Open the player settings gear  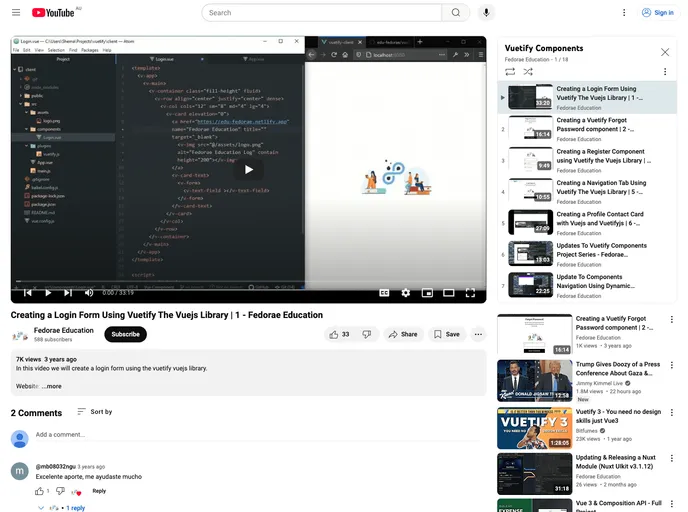[406, 293]
